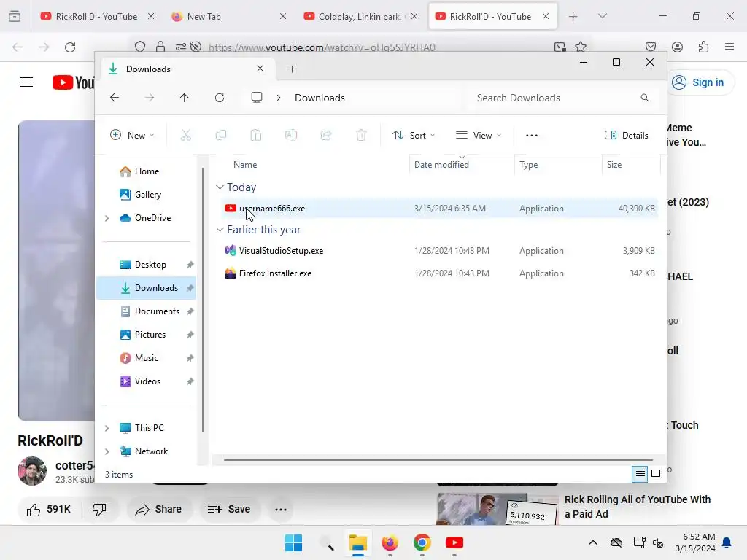This screenshot has height=560, width=747.
Task: Go back in File Explorer
Action: (115, 98)
